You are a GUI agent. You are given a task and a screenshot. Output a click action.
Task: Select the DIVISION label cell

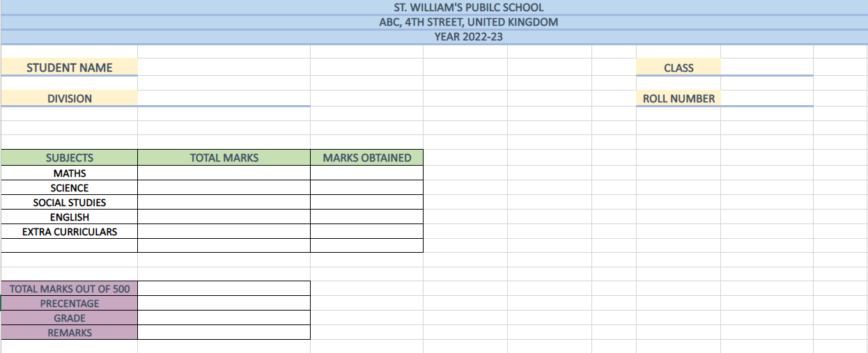pos(70,98)
